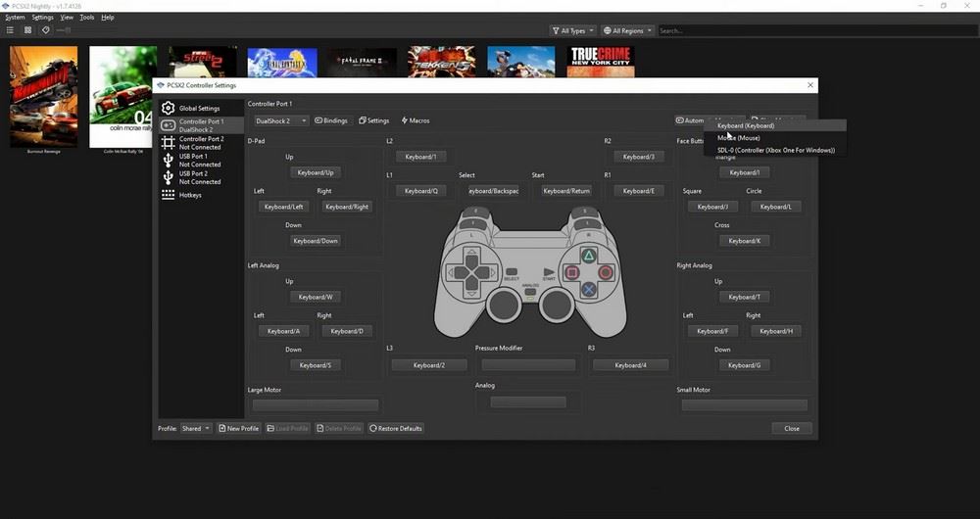Click the empty Large Motor binding
The width and height of the screenshot is (980, 519).
tap(315, 405)
